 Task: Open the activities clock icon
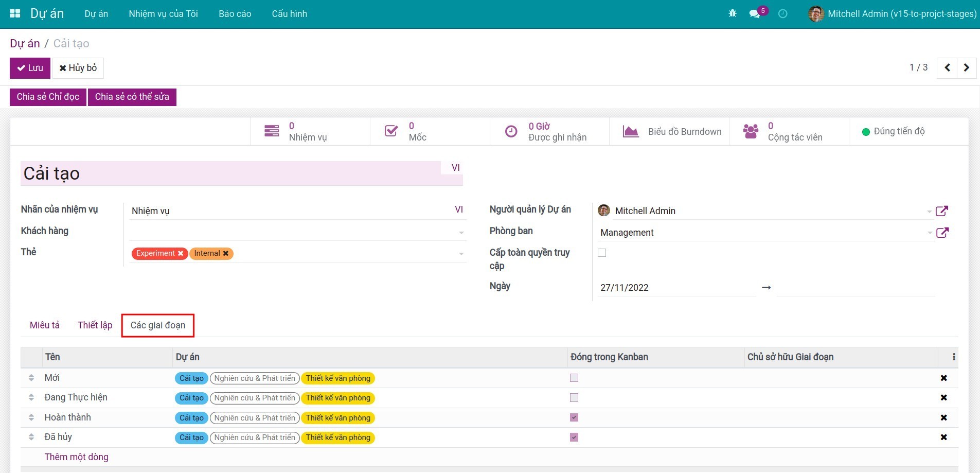point(782,14)
